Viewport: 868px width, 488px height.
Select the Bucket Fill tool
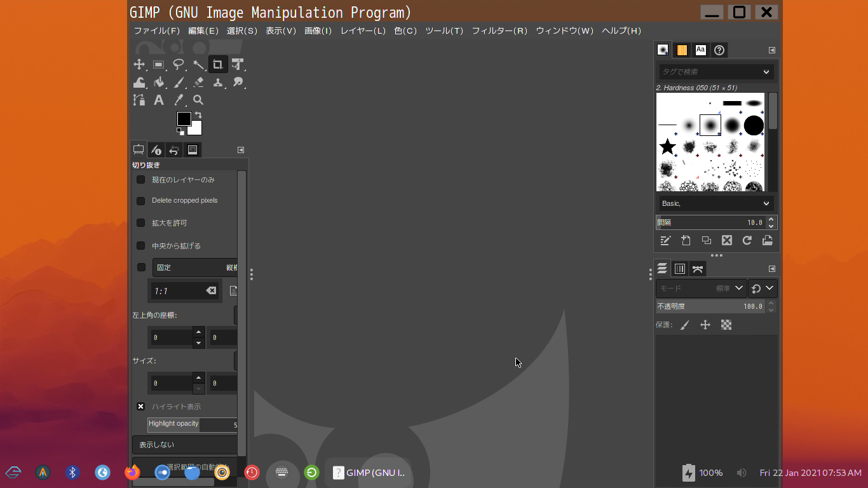(159, 82)
